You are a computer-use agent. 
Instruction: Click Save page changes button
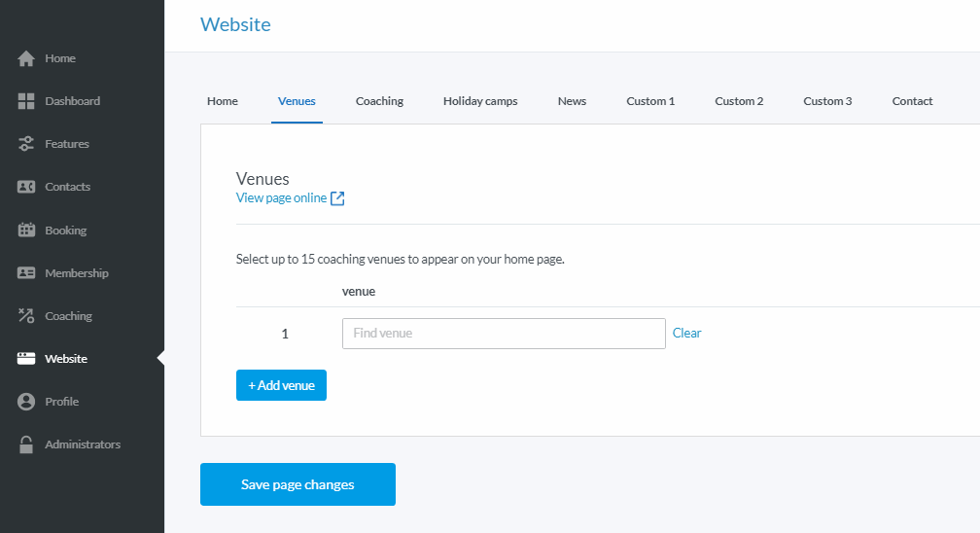pos(297,484)
